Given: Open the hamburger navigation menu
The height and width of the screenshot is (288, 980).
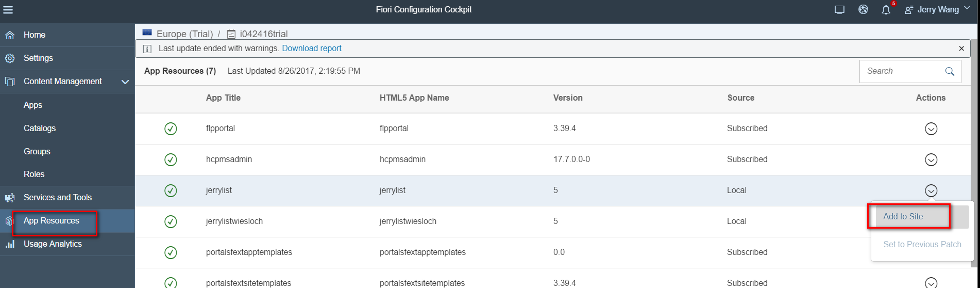Looking at the screenshot, I should (x=8, y=10).
